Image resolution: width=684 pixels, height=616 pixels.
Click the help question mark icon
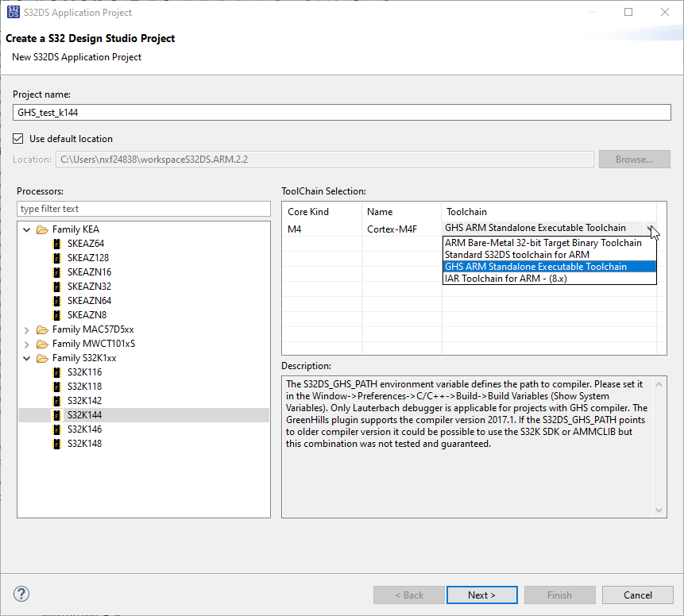[x=21, y=593]
